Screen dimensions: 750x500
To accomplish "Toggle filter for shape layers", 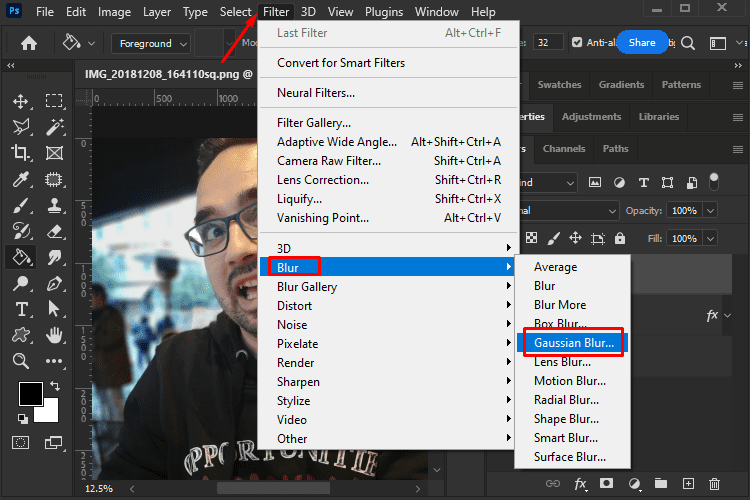I will coord(667,182).
